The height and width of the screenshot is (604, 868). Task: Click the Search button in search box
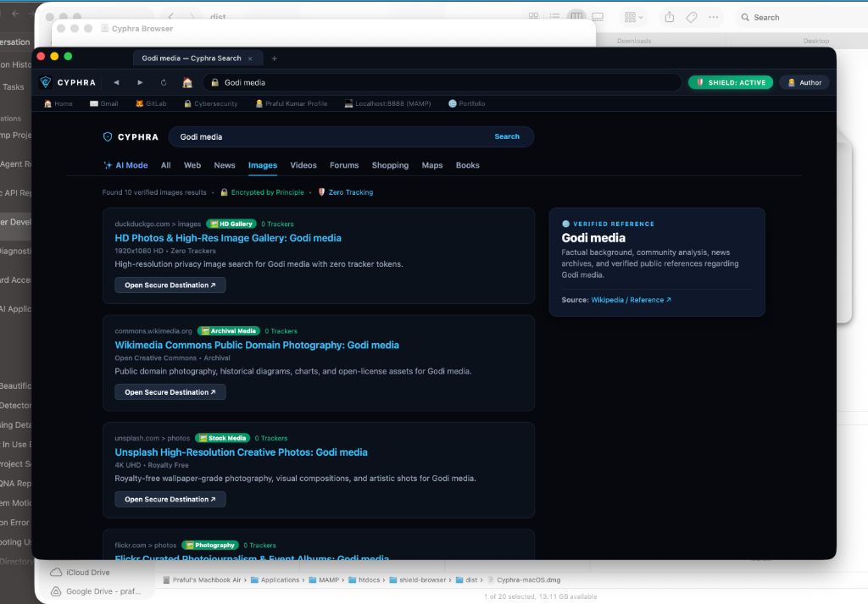coord(507,136)
